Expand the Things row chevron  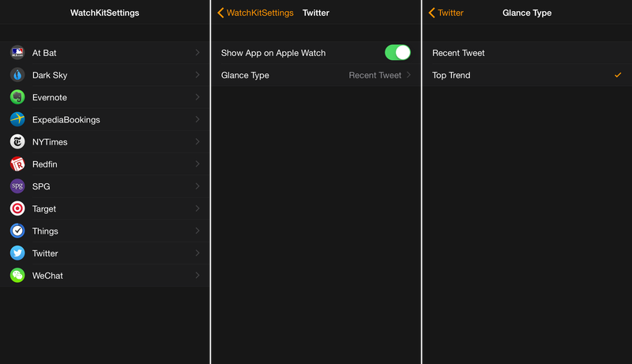click(197, 231)
